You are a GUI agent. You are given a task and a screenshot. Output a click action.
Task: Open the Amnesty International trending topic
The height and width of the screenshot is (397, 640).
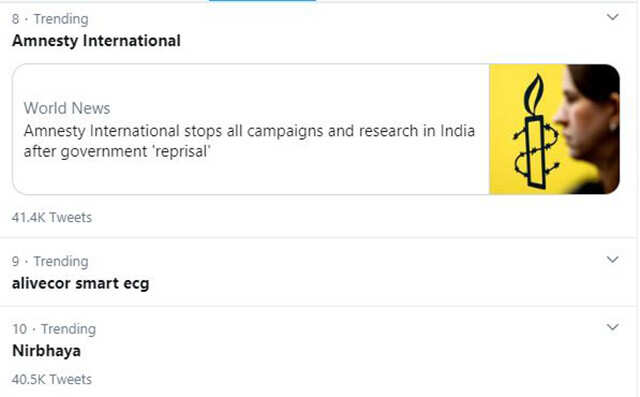coord(96,41)
